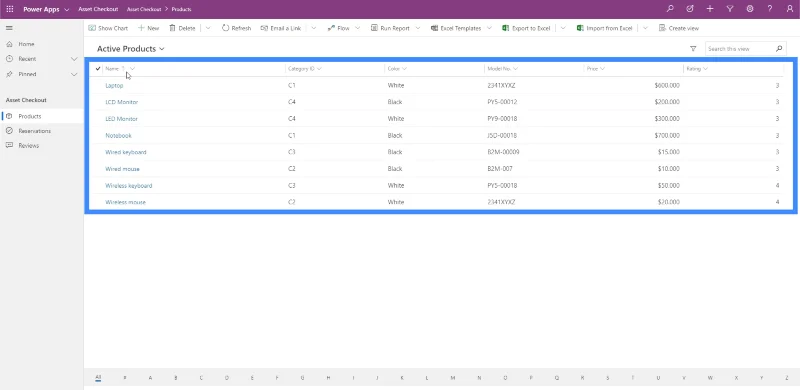
Task: Click Export to Excel
Action: point(526,28)
